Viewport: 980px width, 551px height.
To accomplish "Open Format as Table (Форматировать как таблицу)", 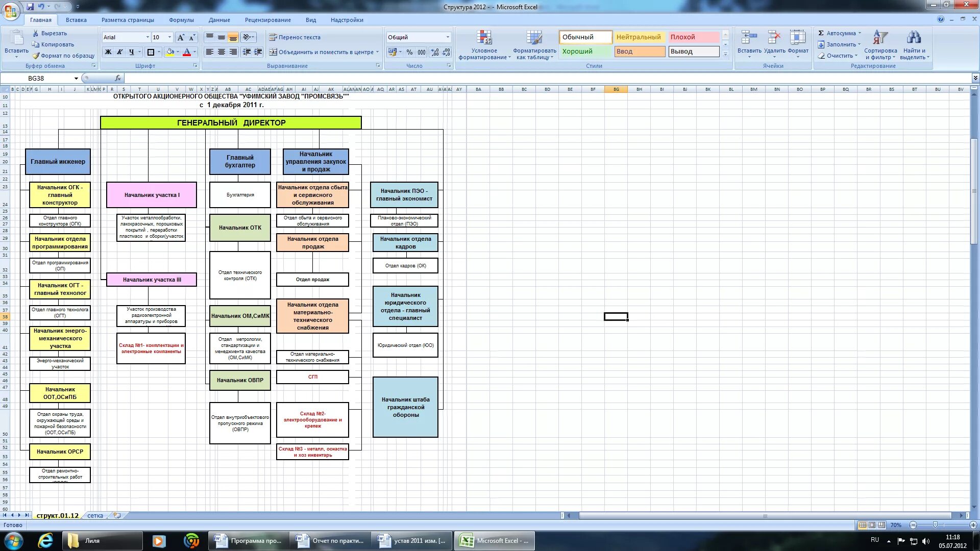I will pyautogui.click(x=534, y=45).
